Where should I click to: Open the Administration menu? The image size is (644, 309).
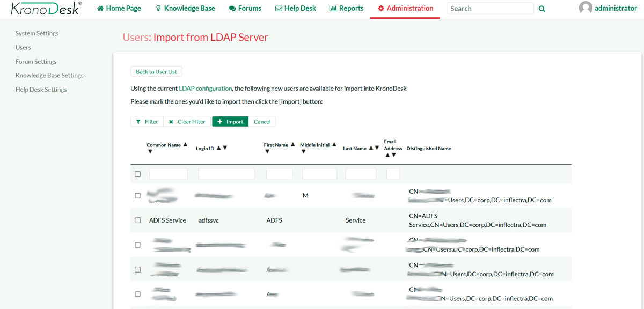pos(405,9)
